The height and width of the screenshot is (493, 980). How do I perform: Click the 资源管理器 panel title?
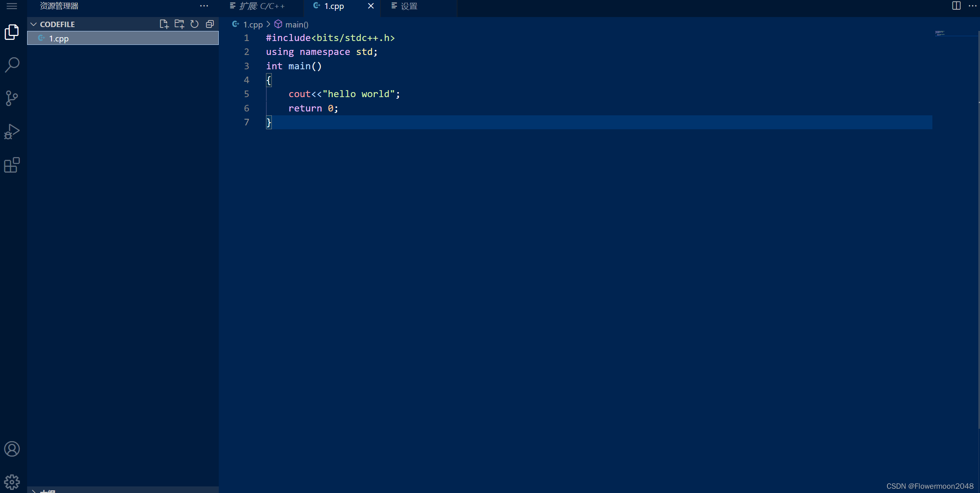(59, 6)
